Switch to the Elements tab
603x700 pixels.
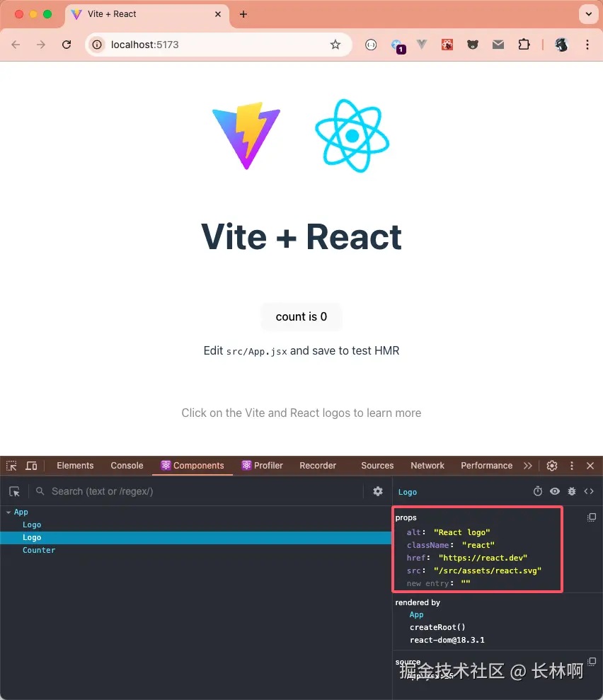click(x=75, y=466)
